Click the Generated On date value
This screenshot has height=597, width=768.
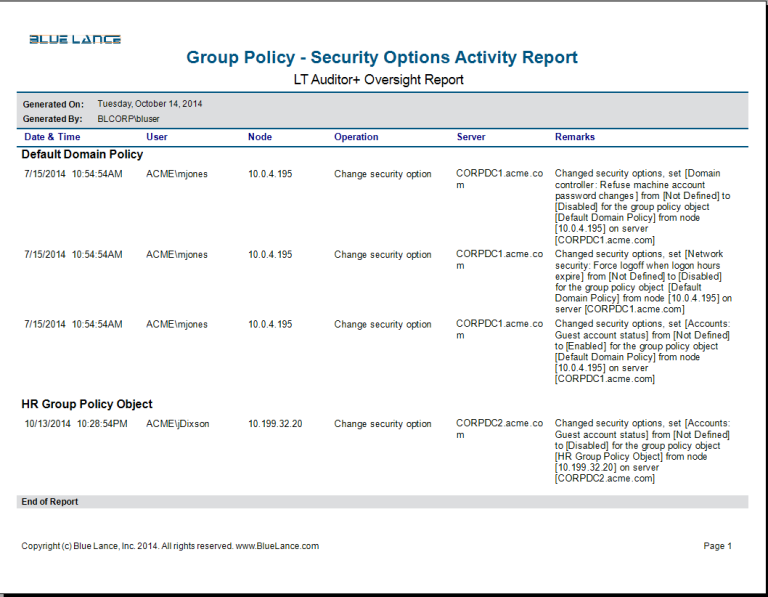click(149, 103)
